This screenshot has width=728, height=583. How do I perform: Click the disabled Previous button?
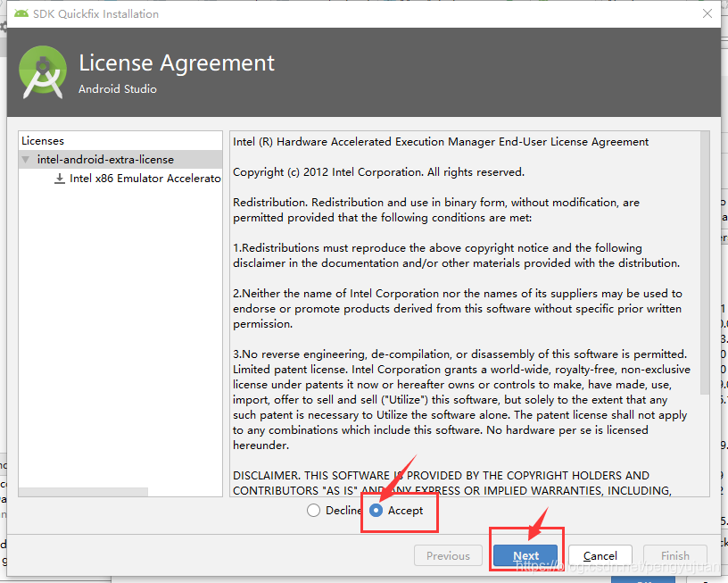pyautogui.click(x=448, y=555)
